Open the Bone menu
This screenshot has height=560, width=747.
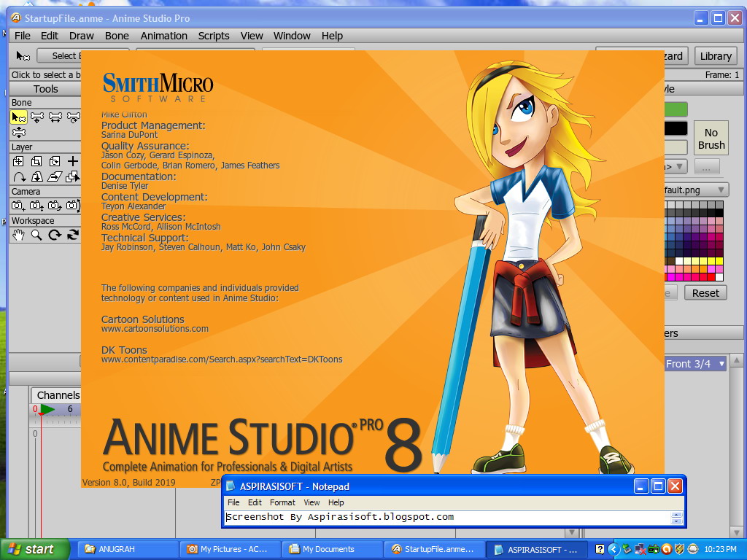click(x=117, y=36)
